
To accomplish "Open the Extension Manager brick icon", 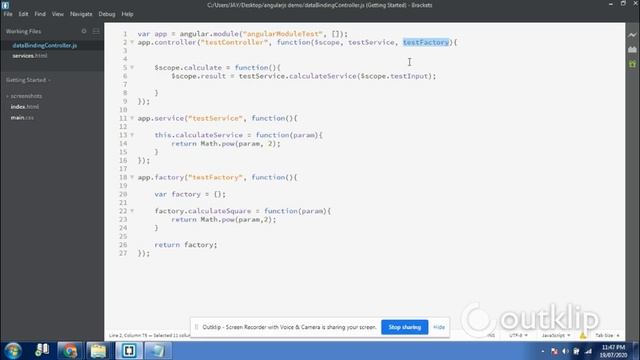I will click(x=632, y=49).
